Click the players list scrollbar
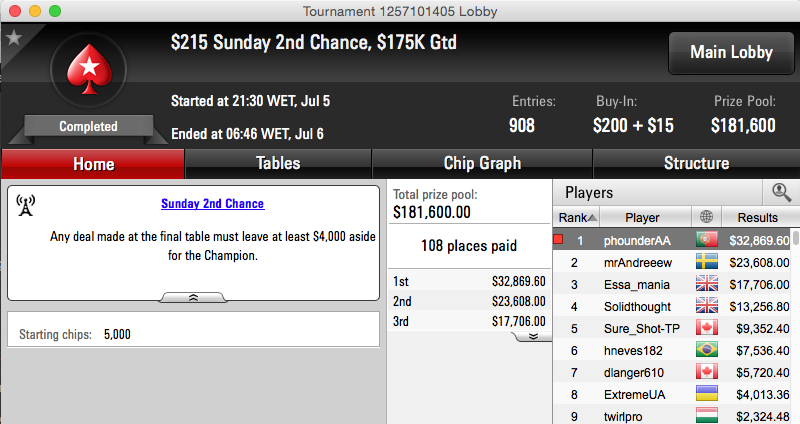 coord(795,327)
